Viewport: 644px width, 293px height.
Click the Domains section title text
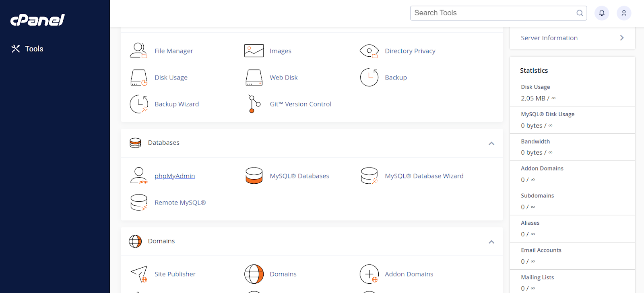pyautogui.click(x=161, y=241)
